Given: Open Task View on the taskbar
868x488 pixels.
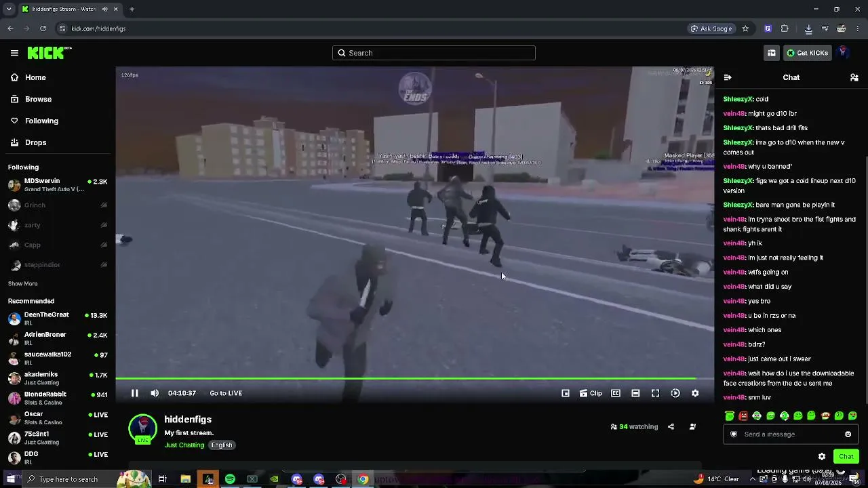Looking at the screenshot, I should tap(163, 479).
